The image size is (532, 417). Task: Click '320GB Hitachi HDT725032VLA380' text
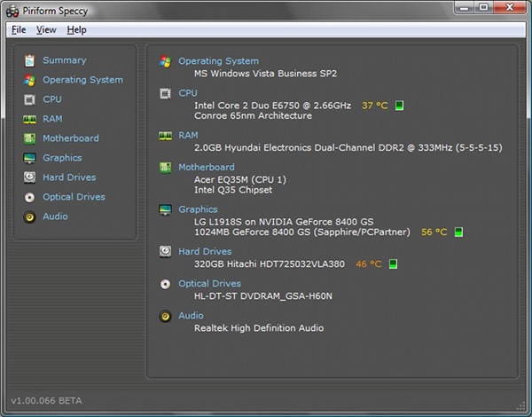click(270, 264)
